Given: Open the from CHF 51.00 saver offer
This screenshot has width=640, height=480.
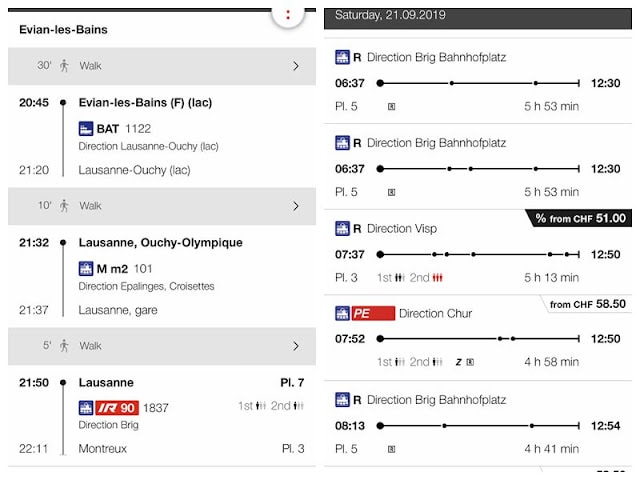Looking at the screenshot, I should pos(580,218).
